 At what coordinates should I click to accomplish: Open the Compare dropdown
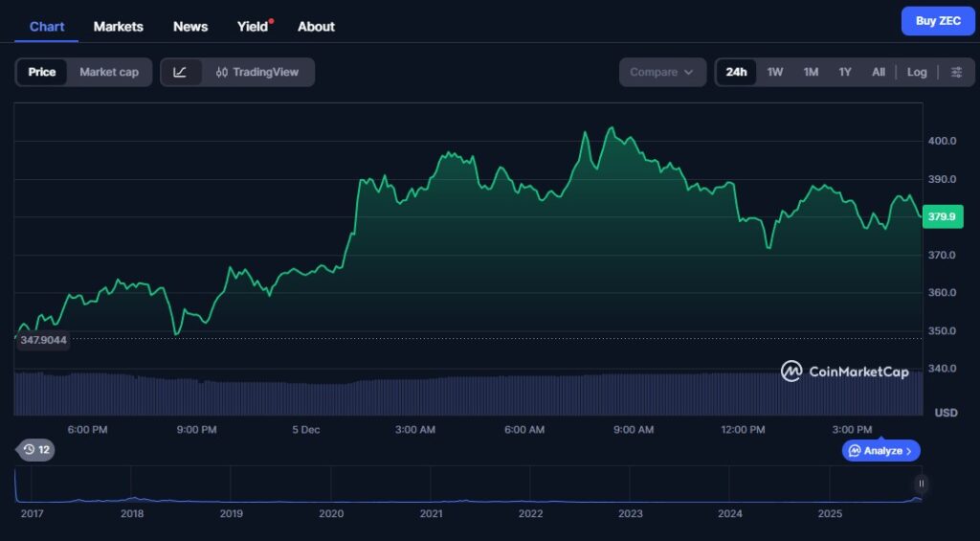tap(662, 72)
